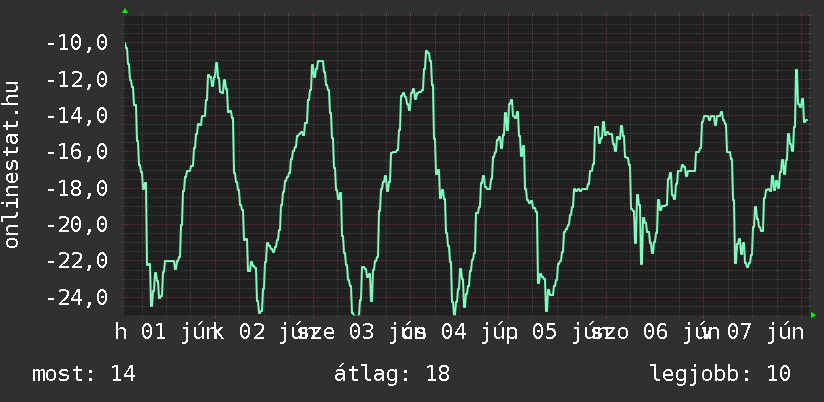Click the green arrow at x-axis end
Viewport: 824px width, 402px height.
[x=813, y=315]
